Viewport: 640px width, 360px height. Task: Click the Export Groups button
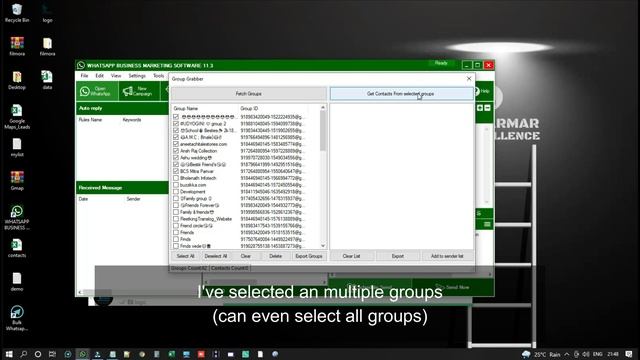click(x=309, y=256)
